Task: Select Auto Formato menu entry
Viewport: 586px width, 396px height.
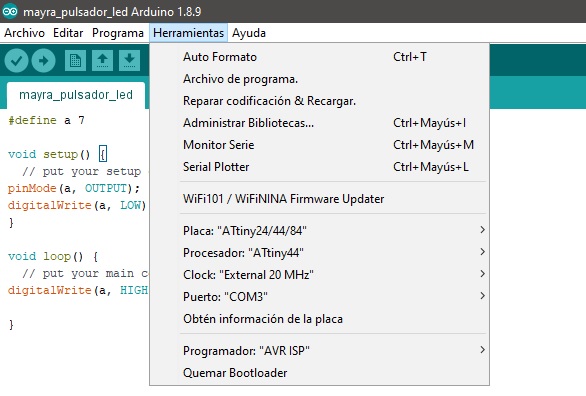Action: point(334,57)
